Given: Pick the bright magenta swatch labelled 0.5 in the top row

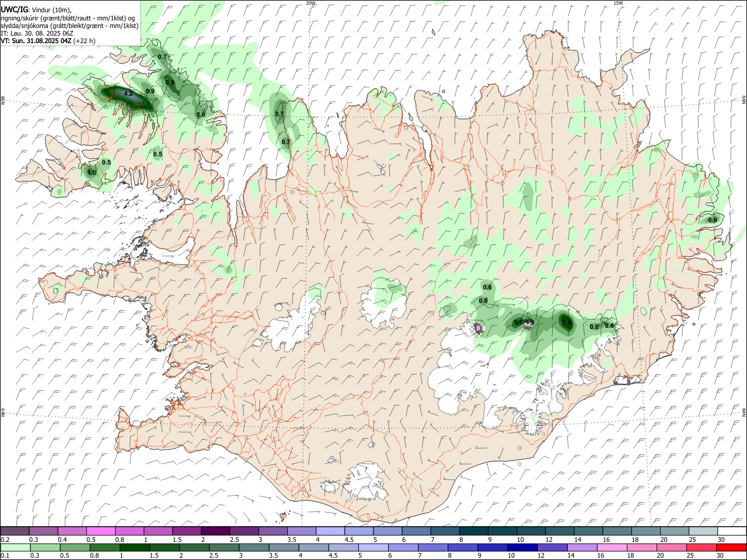Looking at the screenshot, I should pyautogui.click(x=101, y=531).
